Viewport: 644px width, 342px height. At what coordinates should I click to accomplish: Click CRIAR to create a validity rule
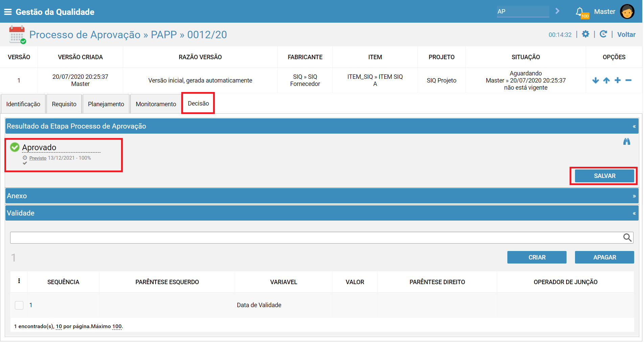(x=536, y=257)
